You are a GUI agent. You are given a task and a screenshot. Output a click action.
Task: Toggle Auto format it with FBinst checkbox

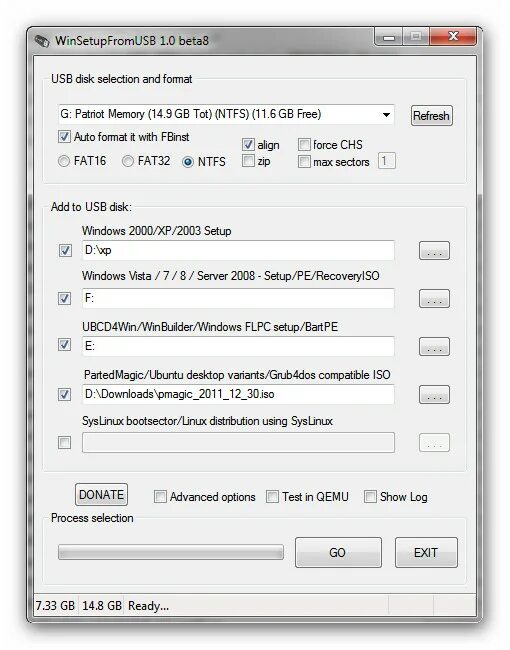coord(64,136)
